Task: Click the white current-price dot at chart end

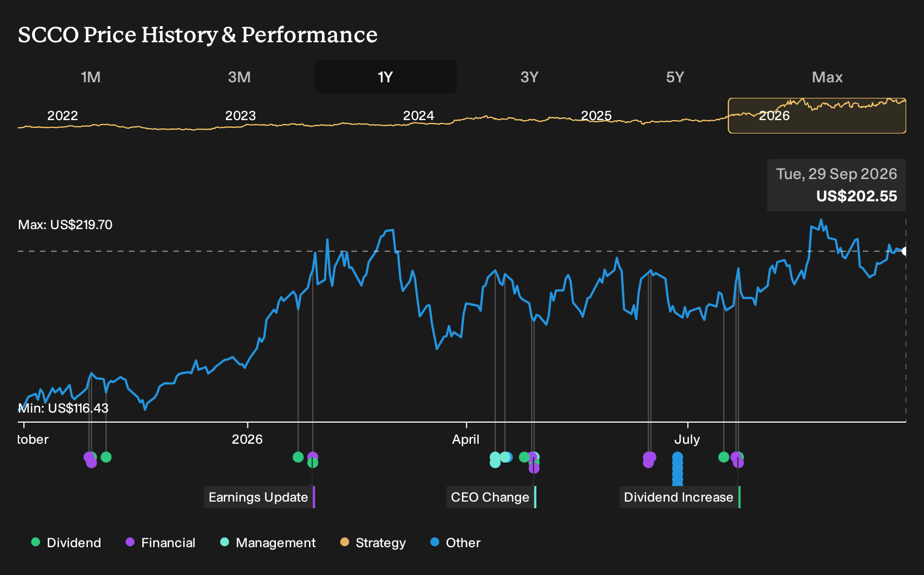Action: [905, 251]
